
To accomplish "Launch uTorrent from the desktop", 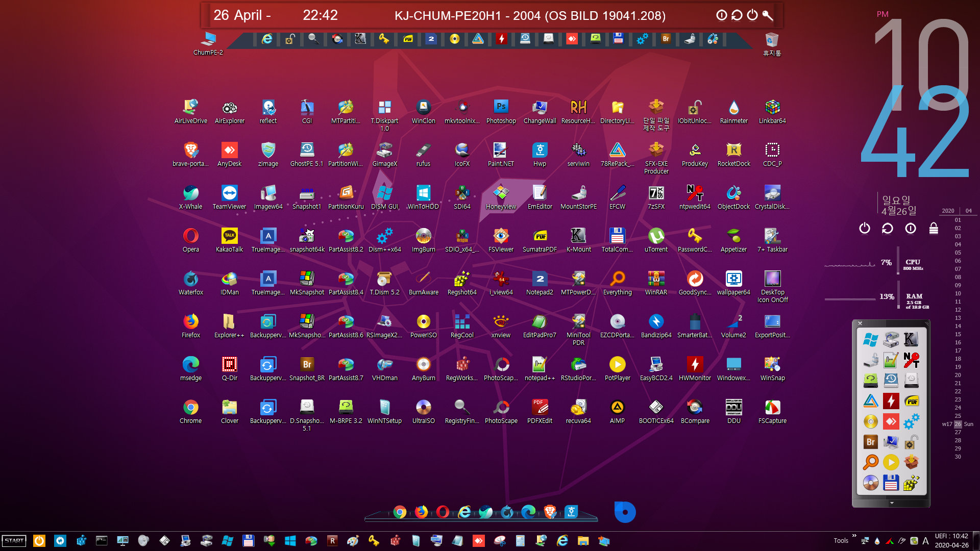I will pyautogui.click(x=656, y=240).
